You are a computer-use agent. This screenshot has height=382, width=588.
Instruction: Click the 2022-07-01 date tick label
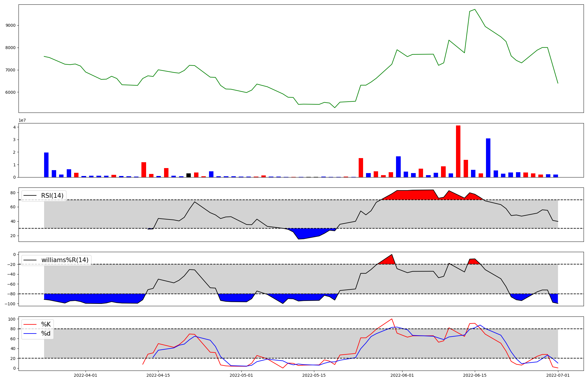[x=558, y=375]
